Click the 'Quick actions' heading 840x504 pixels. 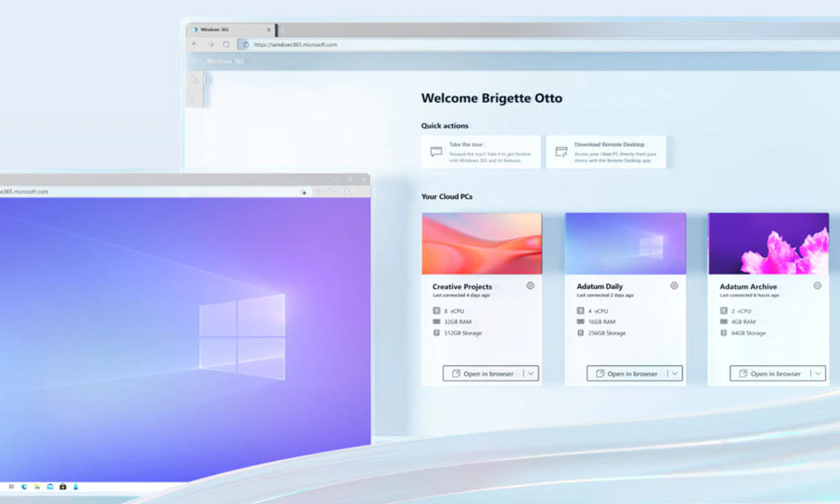[x=444, y=126]
